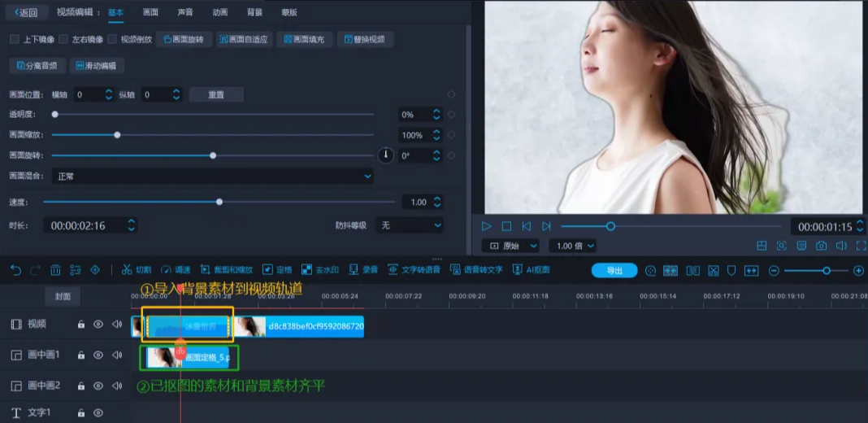Viewport: 868px width, 423px height.
Task: Stop the preview playback
Action: click(x=506, y=226)
